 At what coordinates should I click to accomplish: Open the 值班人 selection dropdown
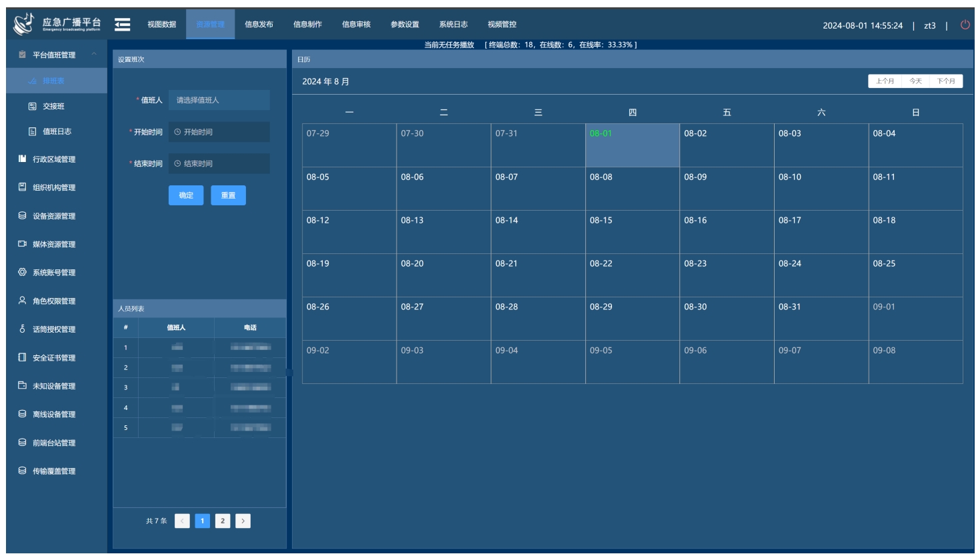[219, 100]
